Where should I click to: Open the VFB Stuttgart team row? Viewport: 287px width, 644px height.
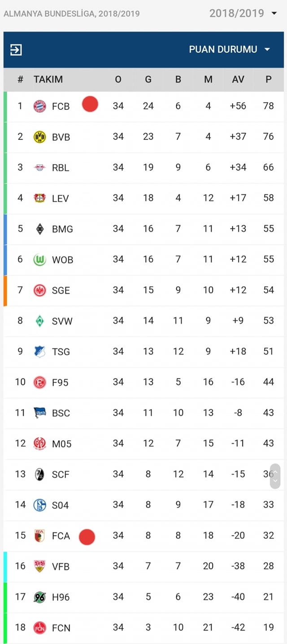[x=143, y=566]
